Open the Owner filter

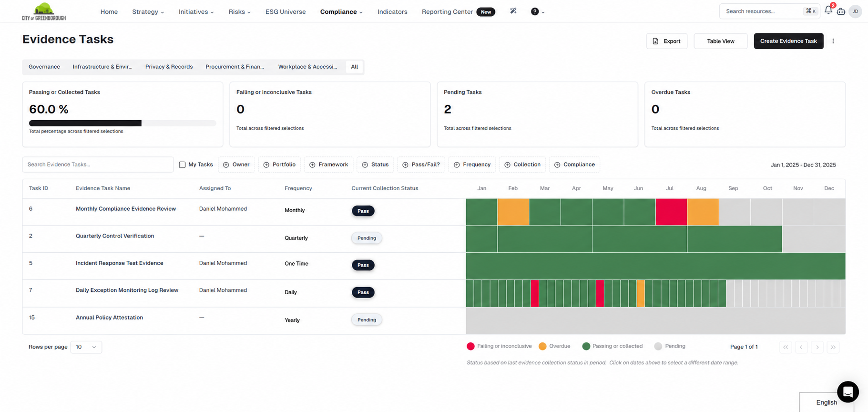point(236,165)
